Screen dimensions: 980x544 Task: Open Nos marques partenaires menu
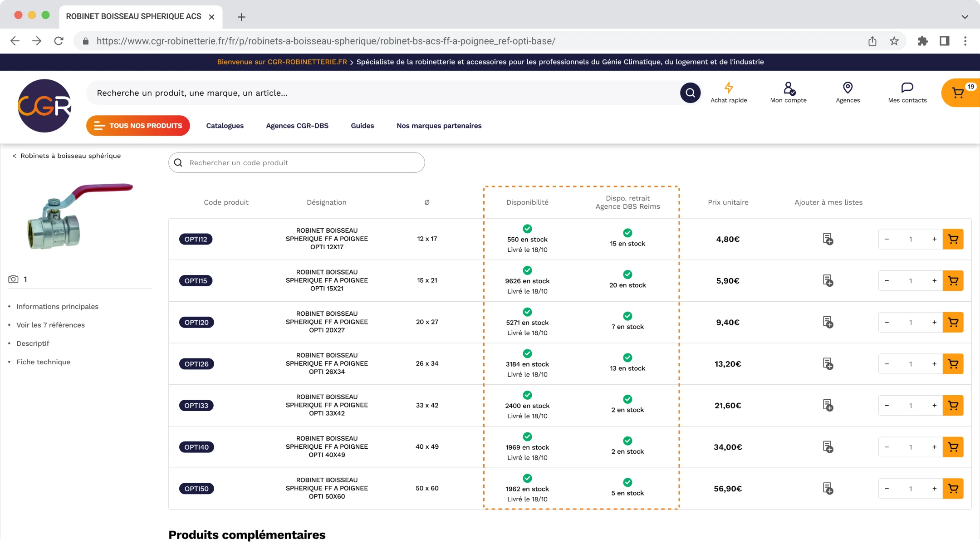tap(439, 125)
